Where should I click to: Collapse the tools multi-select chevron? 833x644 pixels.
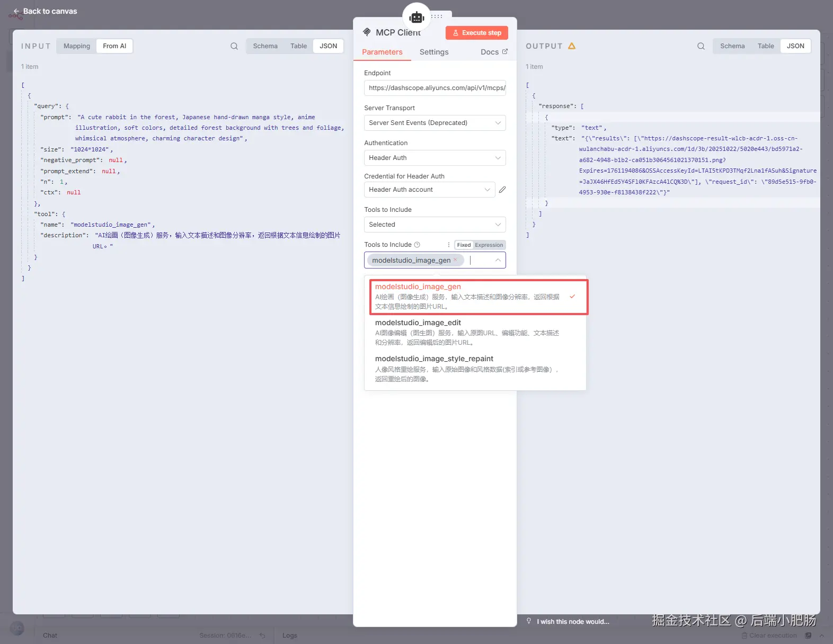pos(498,260)
